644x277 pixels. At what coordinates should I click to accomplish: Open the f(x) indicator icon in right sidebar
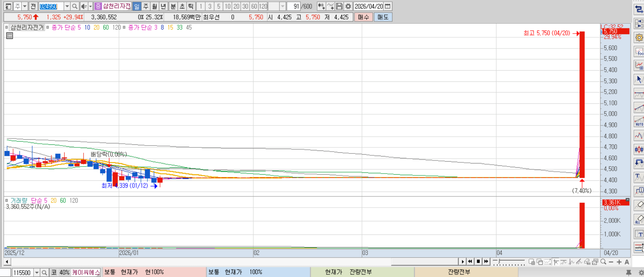tap(639, 52)
